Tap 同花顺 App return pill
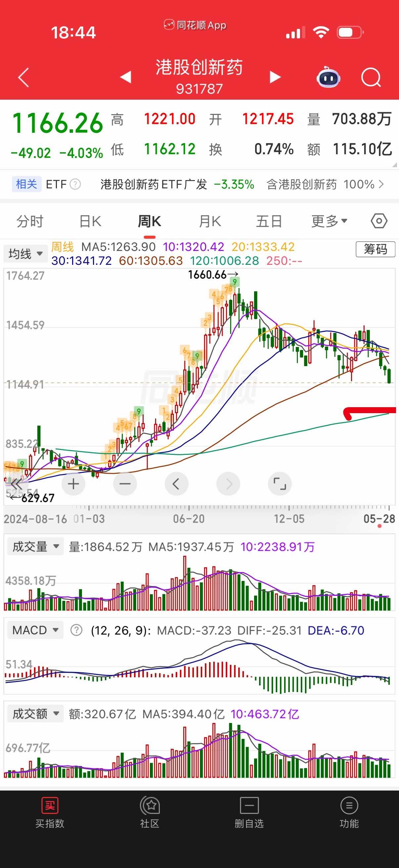This screenshot has width=399, height=868. tap(195, 25)
